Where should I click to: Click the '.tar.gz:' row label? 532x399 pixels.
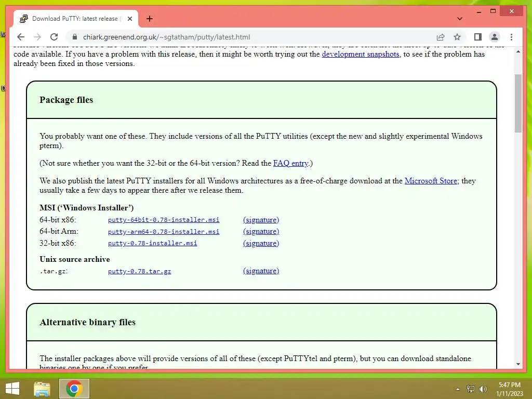[54, 271]
